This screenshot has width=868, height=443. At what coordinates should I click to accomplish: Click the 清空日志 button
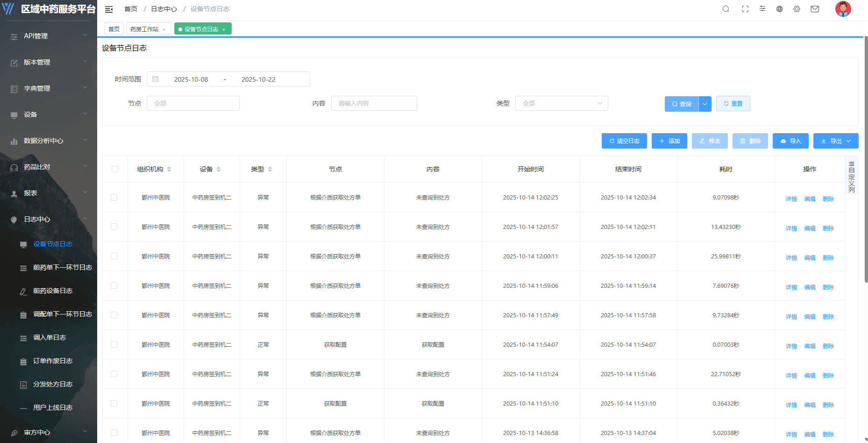pos(624,141)
